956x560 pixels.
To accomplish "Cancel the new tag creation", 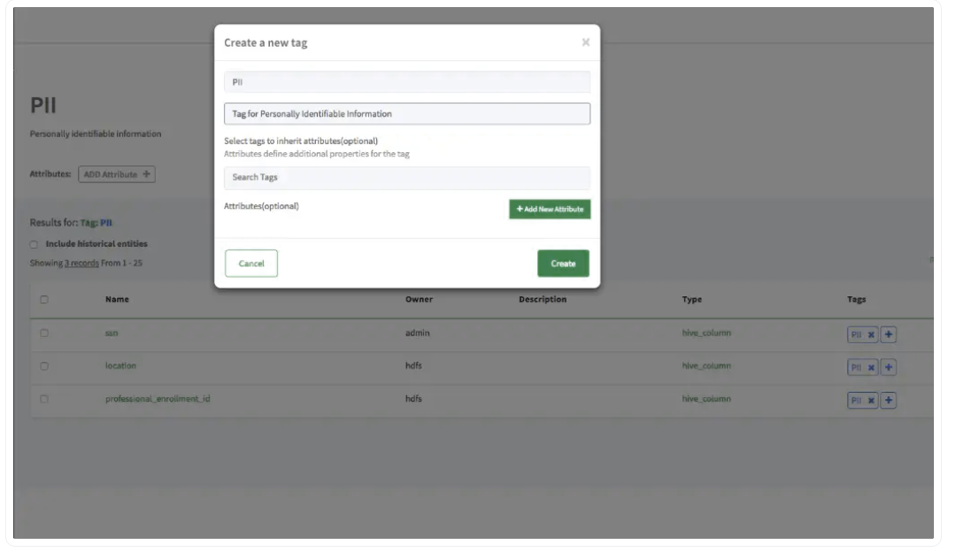I will tap(251, 264).
